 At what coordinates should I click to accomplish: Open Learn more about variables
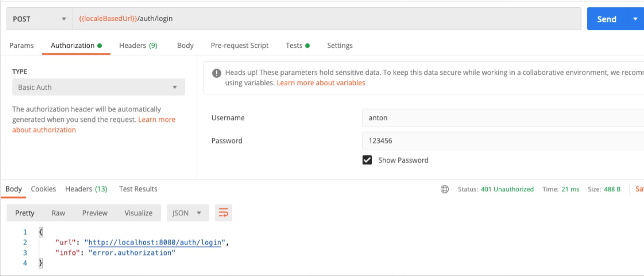click(x=321, y=82)
